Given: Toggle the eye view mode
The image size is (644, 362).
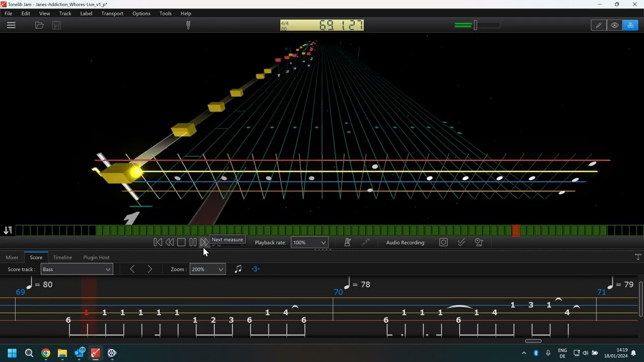Looking at the screenshot, I should [x=614, y=25].
